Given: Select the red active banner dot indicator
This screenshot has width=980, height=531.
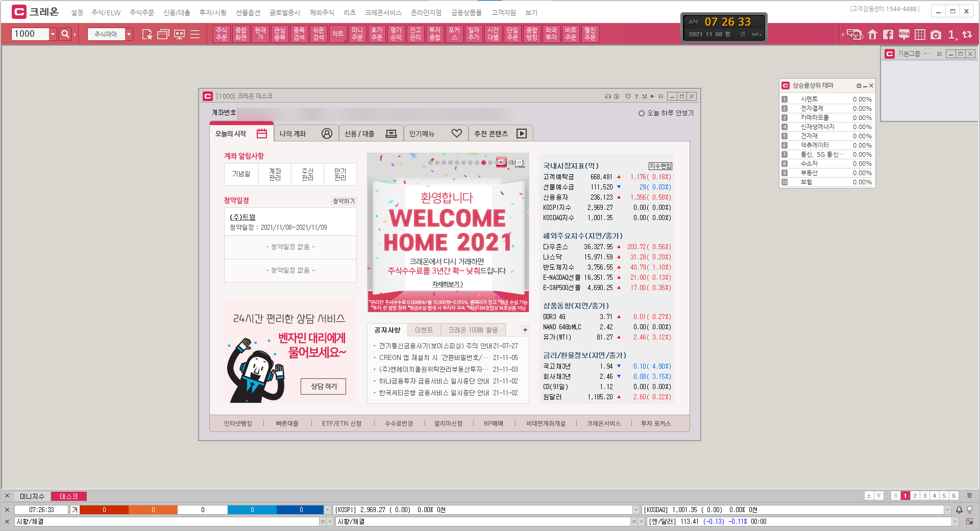Looking at the screenshot, I should (x=483, y=163).
